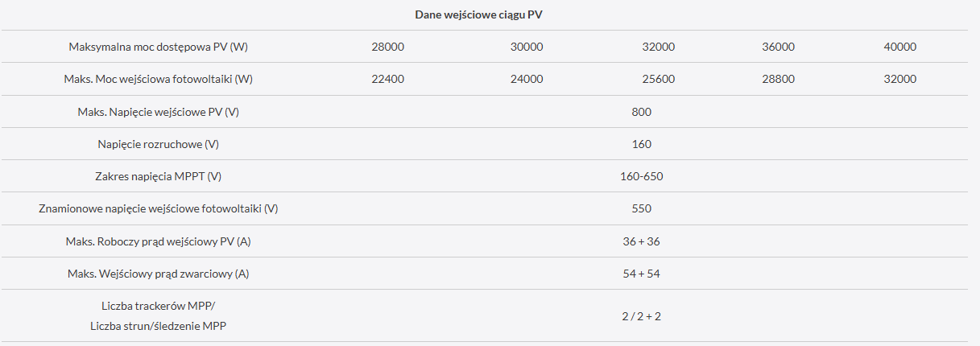
Task: Select the "Maks. Napięcie wejściowe PV (V)" label
Action: point(159,112)
